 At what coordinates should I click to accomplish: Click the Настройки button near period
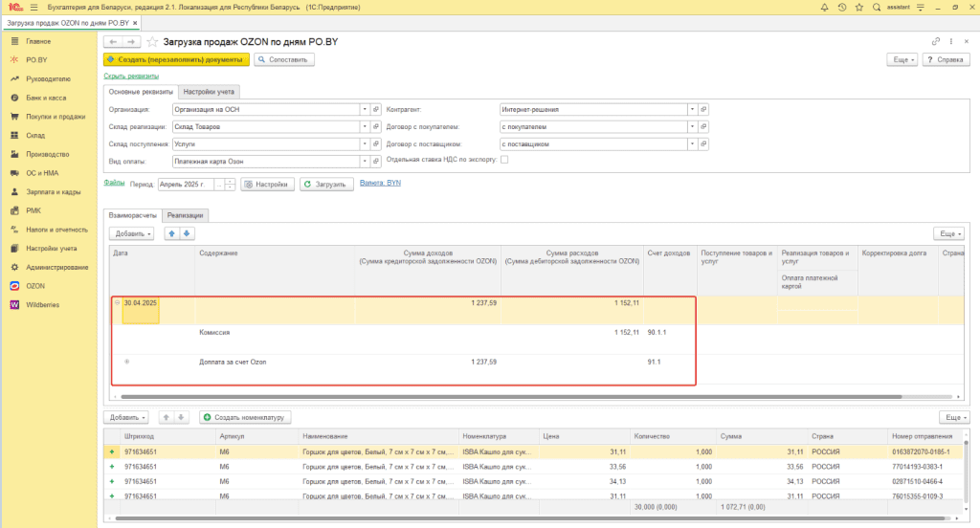(267, 185)
